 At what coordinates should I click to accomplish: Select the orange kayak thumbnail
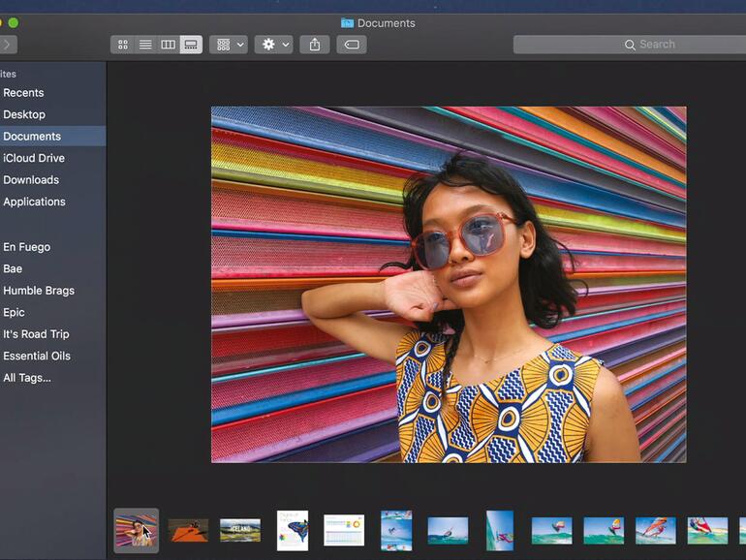[x=188, y=531]
